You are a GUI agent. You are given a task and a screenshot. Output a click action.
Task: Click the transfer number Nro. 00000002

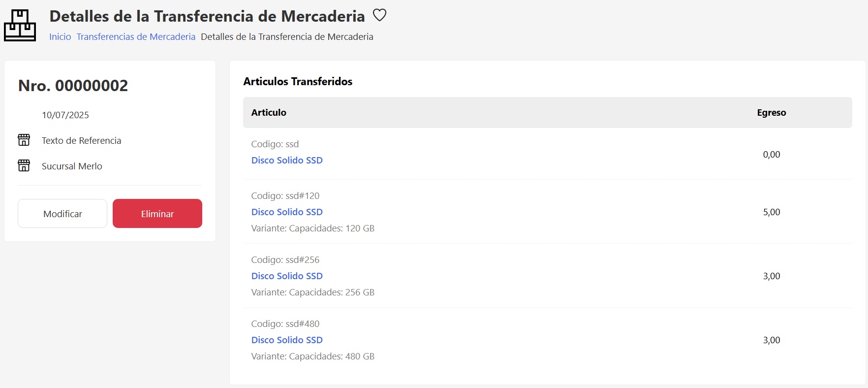click(x=73, y=86)
